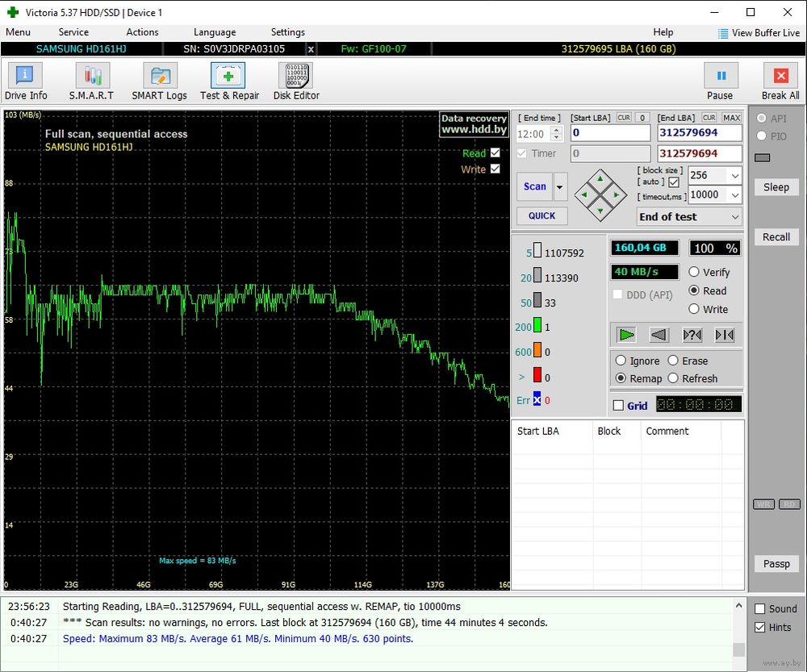Click the rewind scan direction button

click(659, 335)
